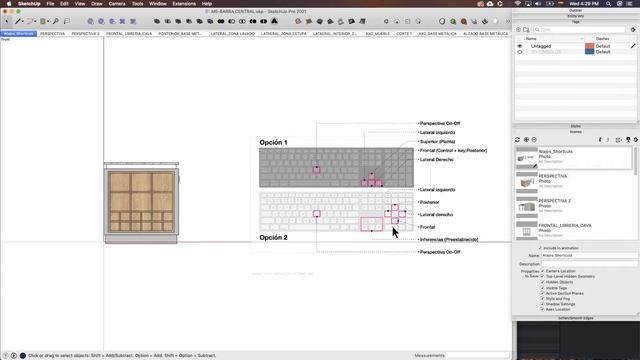Viewport: 640px width, 360px height.
Task: Click the Solid Tools icon shaped like an A
Action: [x=274, y=21]
